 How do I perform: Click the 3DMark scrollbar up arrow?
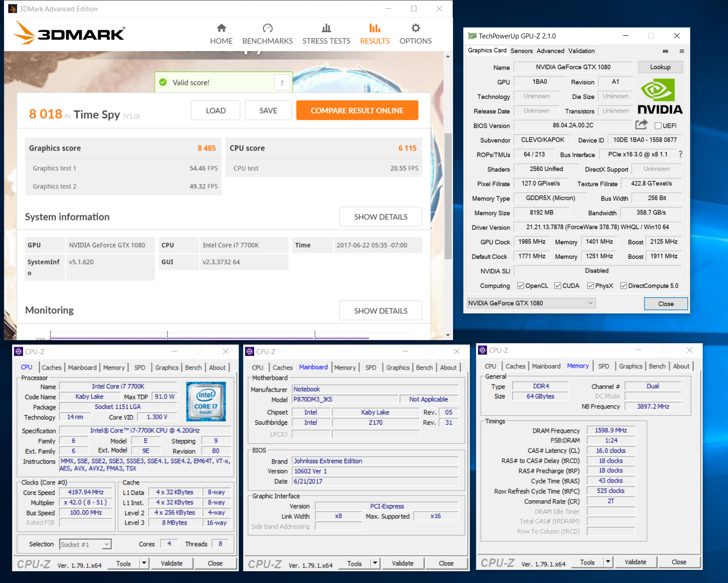coord(448,57)
